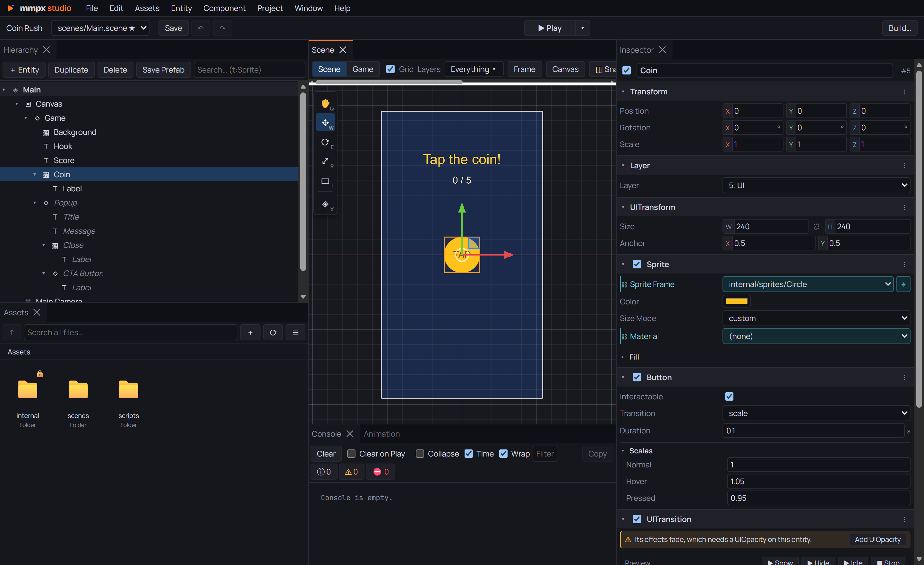This screenshot has height=565, width=924.
Task: Open the Sprite Color swatch
Action: (736, 301)
